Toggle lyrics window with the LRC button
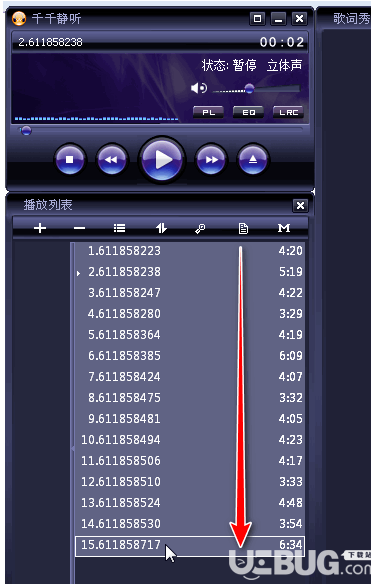The image size is (378, 584). tap(288, 112)
